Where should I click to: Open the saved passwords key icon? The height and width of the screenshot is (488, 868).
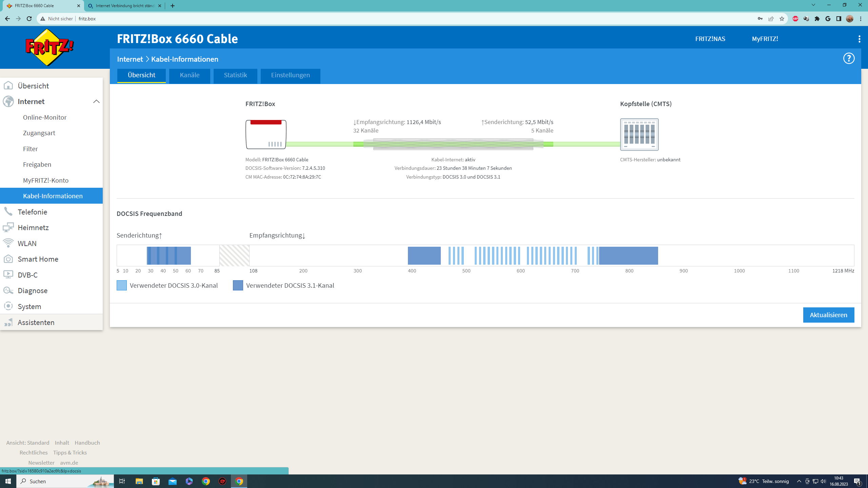(760, 19)
